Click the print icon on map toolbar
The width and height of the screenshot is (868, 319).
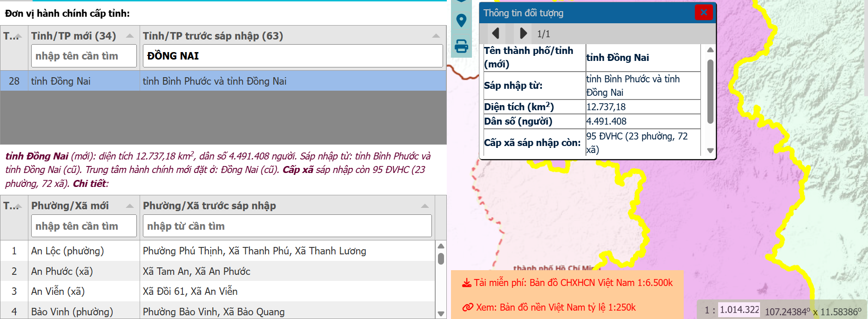pyautogui.click(x=461, y=46)
